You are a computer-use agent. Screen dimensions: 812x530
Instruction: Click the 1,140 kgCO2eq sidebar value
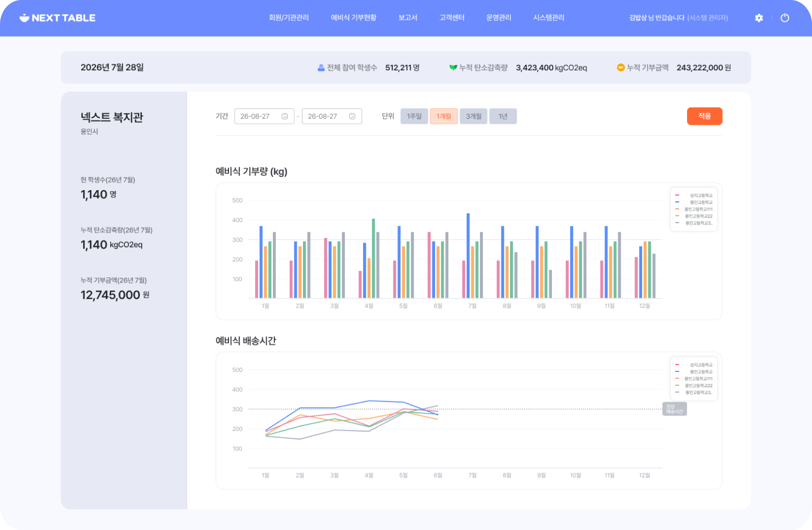pyautogui.click(x=112, y=245)
